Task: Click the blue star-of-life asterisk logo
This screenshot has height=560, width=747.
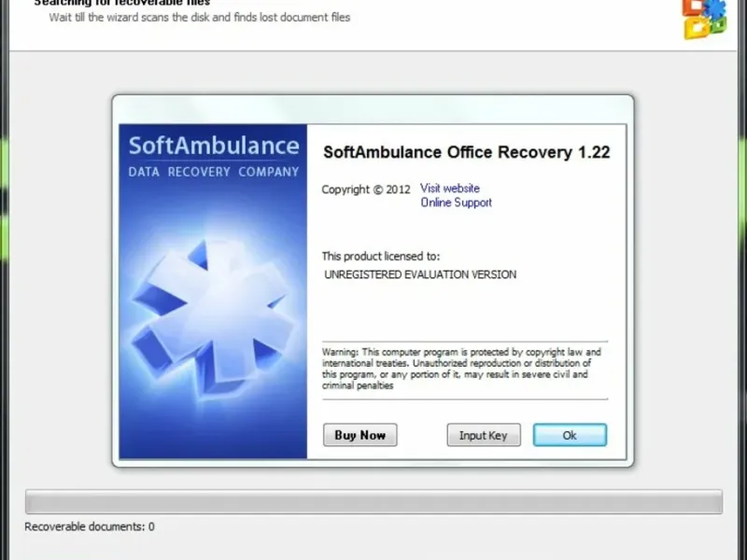Action: (213, 313)
